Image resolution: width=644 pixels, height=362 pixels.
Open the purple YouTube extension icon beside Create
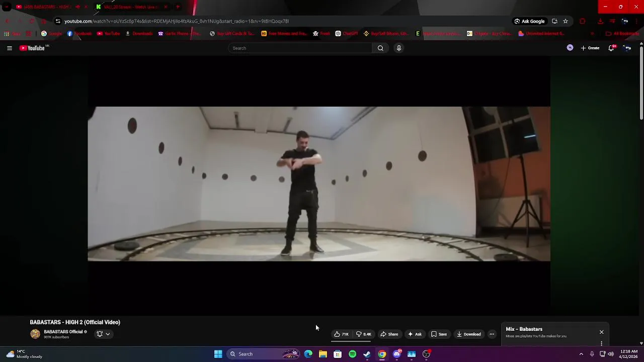pos(570,48)
